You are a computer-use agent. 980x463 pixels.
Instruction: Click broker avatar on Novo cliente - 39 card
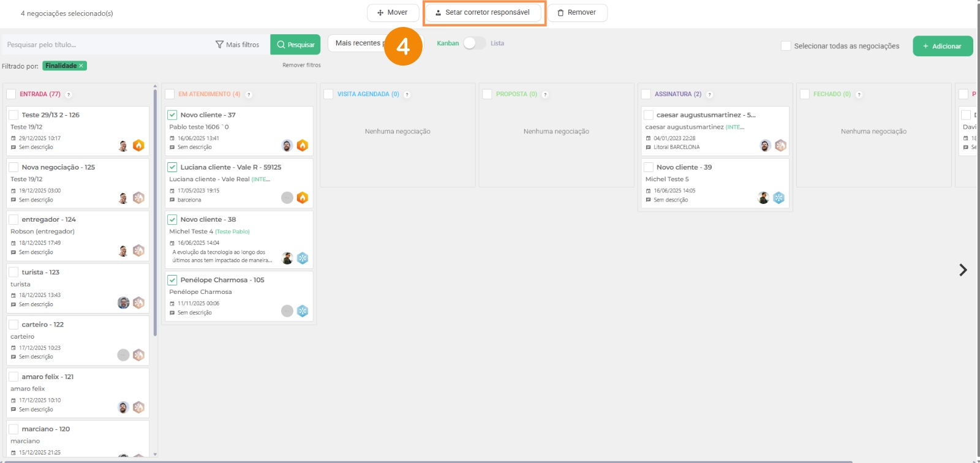click(x=763, y=198)
